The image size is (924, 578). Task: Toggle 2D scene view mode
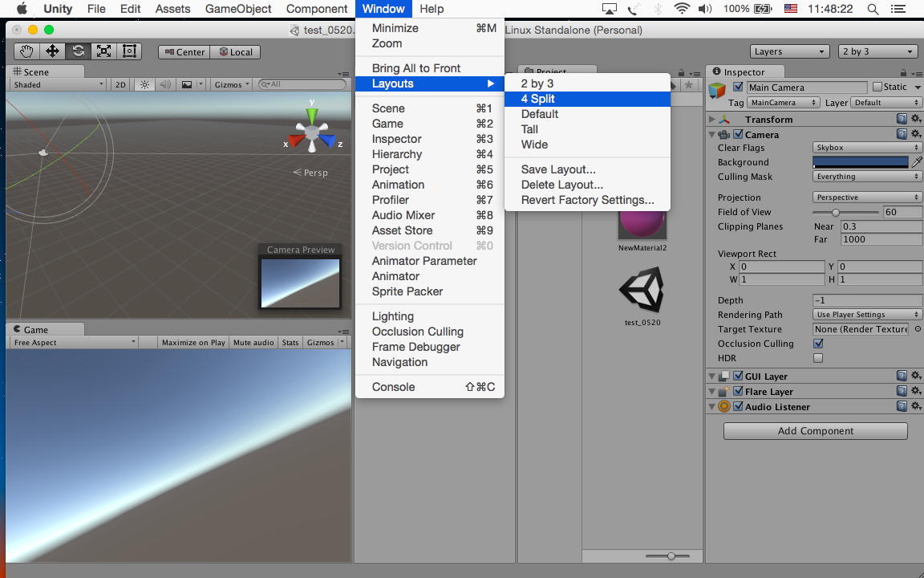[121, 84]
